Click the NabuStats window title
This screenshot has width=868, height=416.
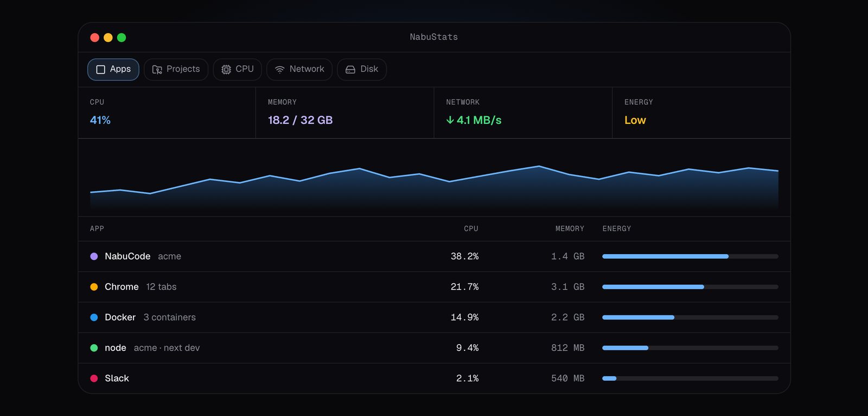pos(434,37)
